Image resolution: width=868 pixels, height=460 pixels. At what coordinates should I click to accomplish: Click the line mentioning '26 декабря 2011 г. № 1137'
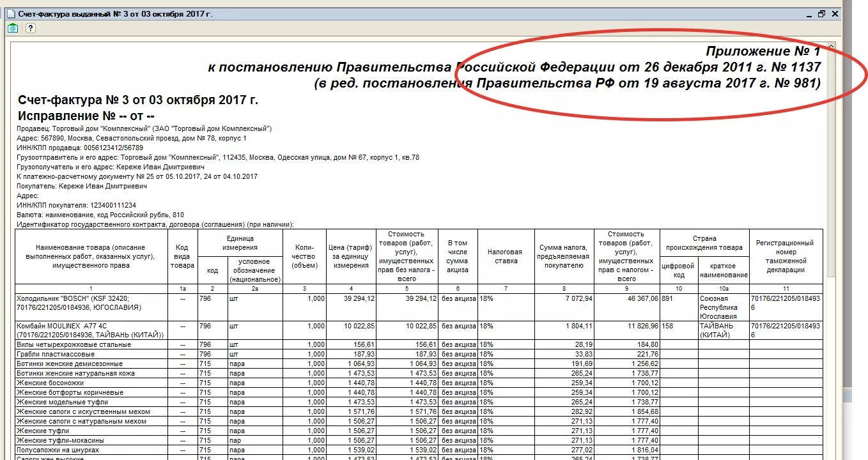pyautogui.click(x=515, y=66)
